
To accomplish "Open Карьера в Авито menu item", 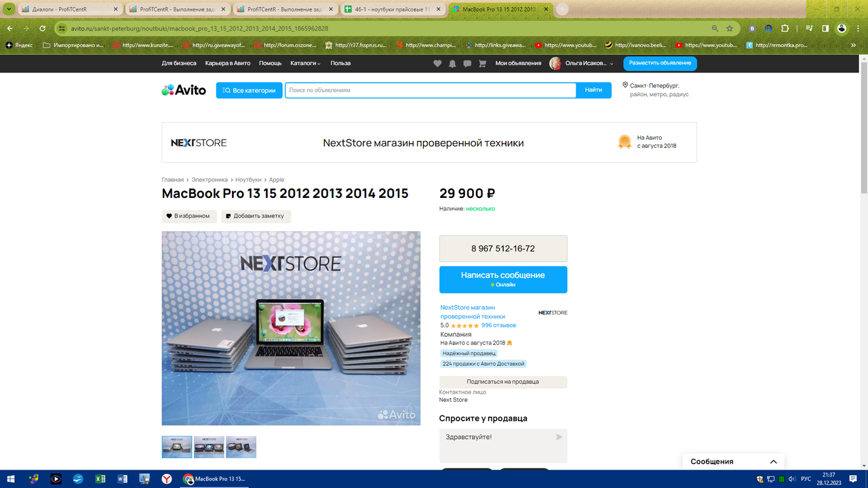I will click(x=228, y=63).
